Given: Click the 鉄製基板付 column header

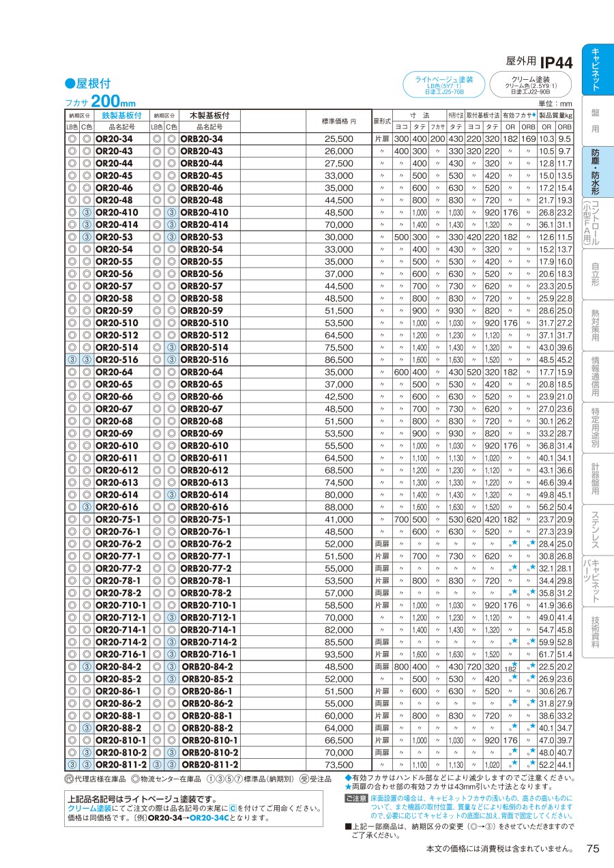Looking at the screenshot, I should (116, 115).
